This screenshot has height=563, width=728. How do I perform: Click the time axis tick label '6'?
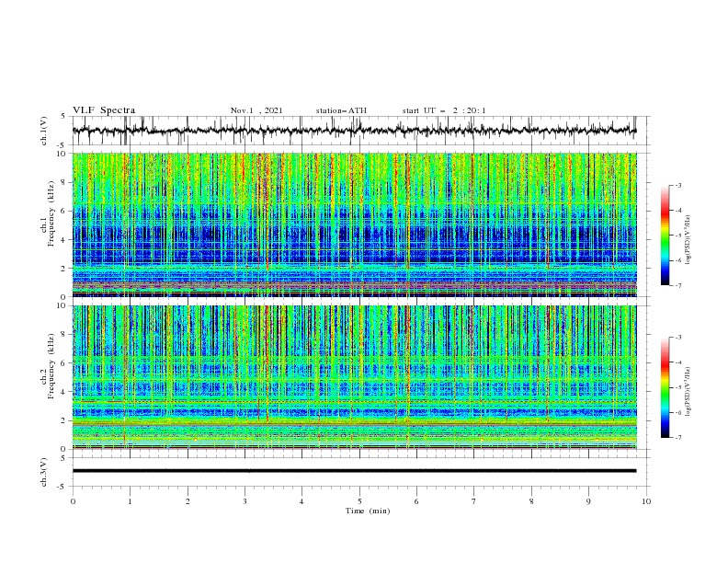point(416,501)
